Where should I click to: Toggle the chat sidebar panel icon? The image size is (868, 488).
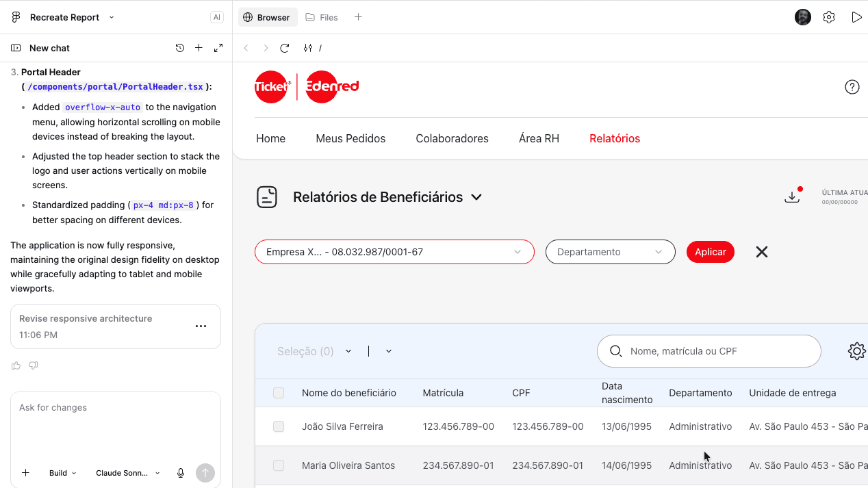click(x=16, y=48)
